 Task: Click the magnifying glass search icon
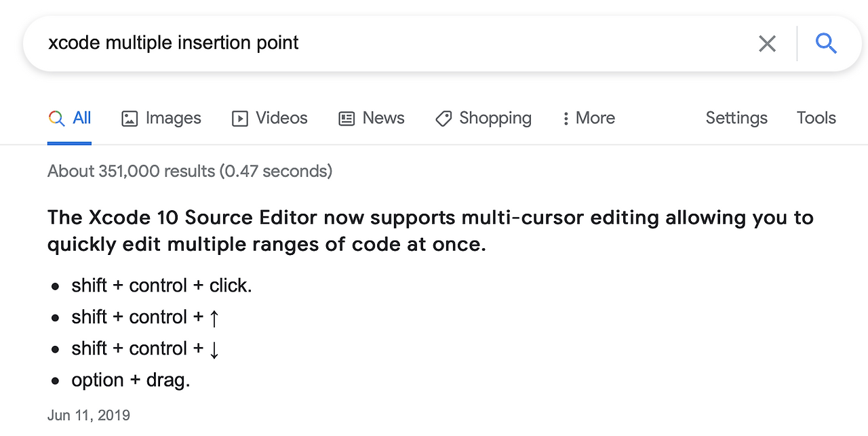(x=826, y=43)
